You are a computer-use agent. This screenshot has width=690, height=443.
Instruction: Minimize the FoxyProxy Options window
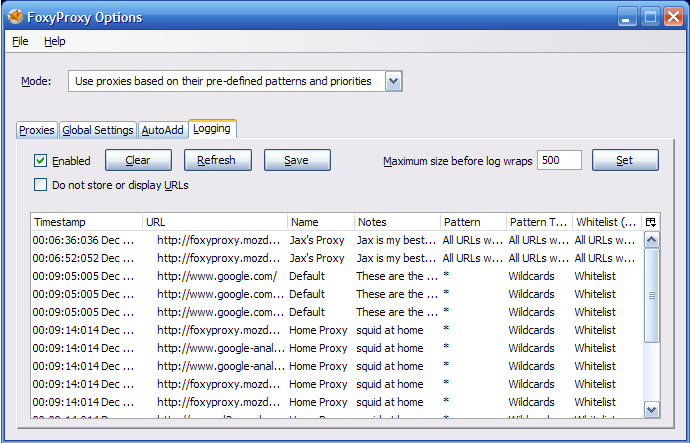pyautogui.click(x=626, y=17)
